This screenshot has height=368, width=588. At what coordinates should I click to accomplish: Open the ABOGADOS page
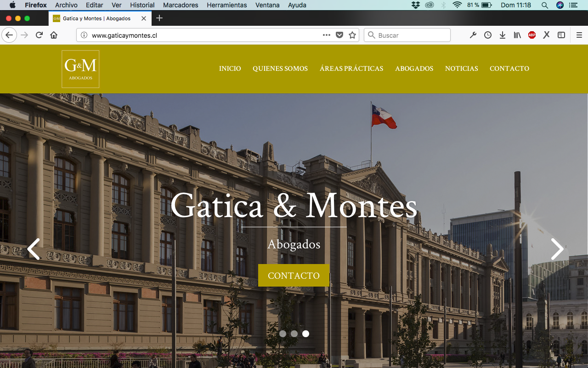[x=414, y=69]
